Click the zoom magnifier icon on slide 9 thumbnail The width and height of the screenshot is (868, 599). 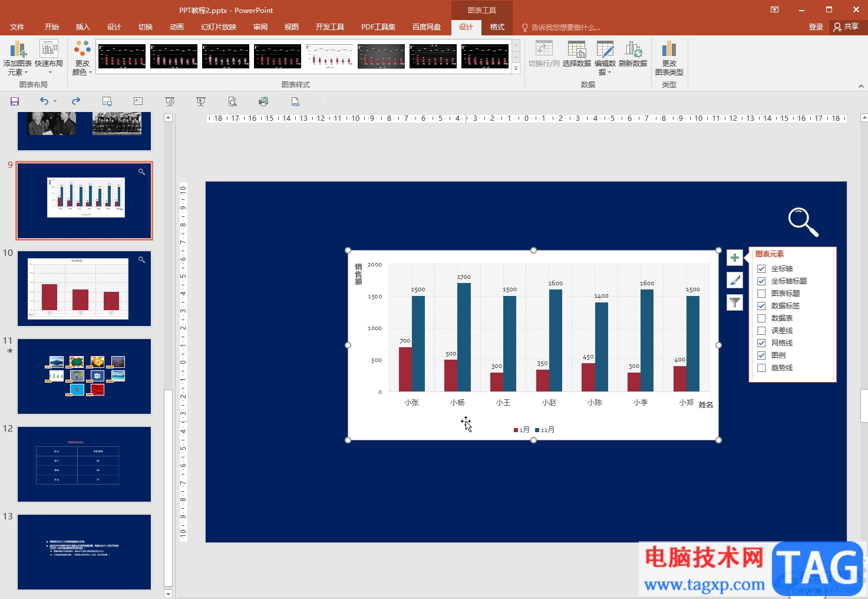tap(141, 172)
